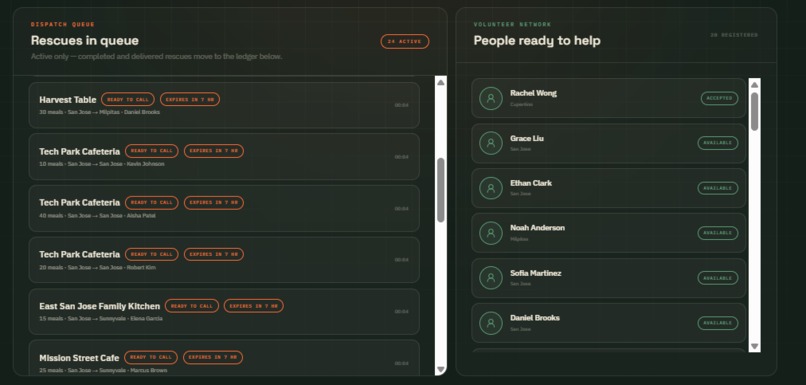Click the 00:04 timer on East San Jose Family Kitchen
Screen dimensions: 806x385
(401, 311)
